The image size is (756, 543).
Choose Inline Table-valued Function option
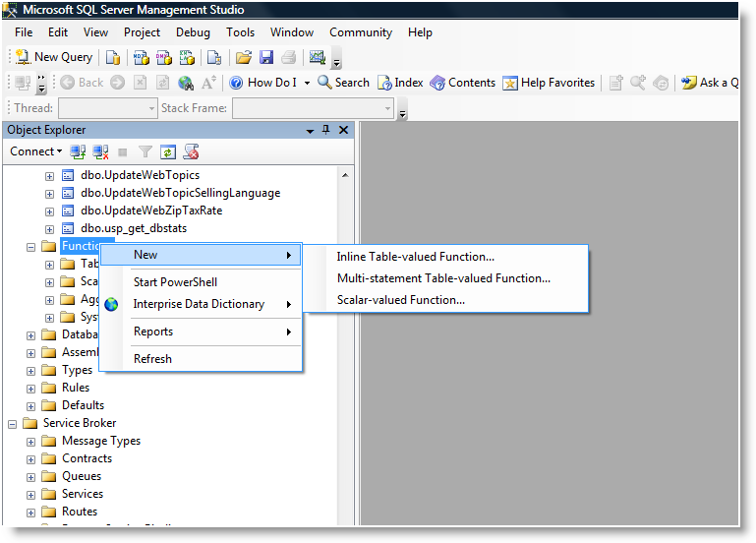click(415, 257)
